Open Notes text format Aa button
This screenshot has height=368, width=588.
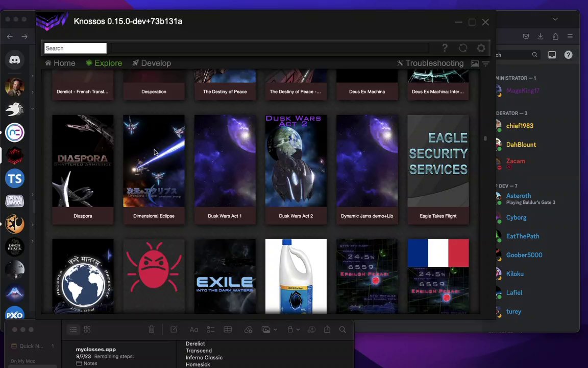(x=194, y=330)
